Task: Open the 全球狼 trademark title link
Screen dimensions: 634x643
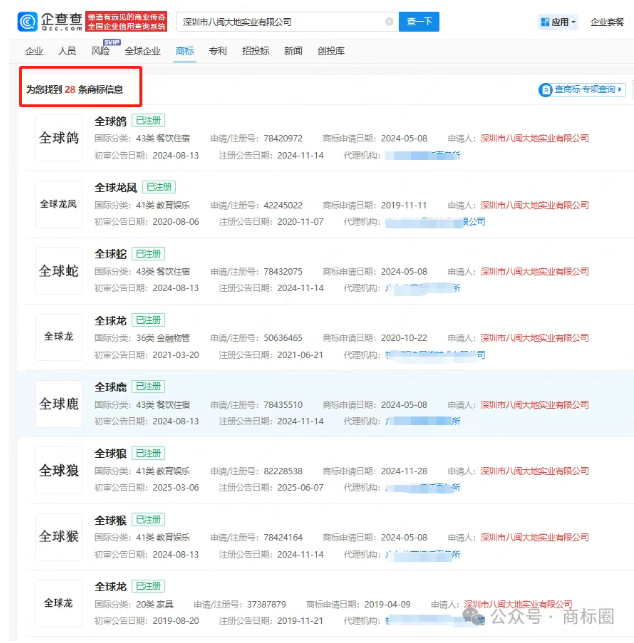Action: (x=109, y=453)
